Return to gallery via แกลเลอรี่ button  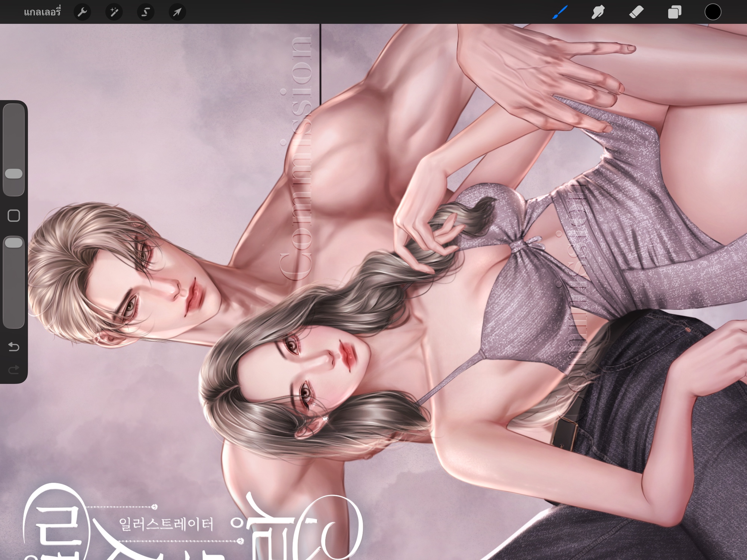[x=42, y=12]
